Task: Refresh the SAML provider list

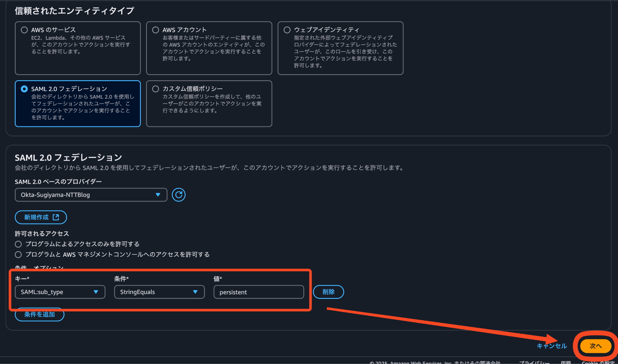Action: (x=179, y=195)
